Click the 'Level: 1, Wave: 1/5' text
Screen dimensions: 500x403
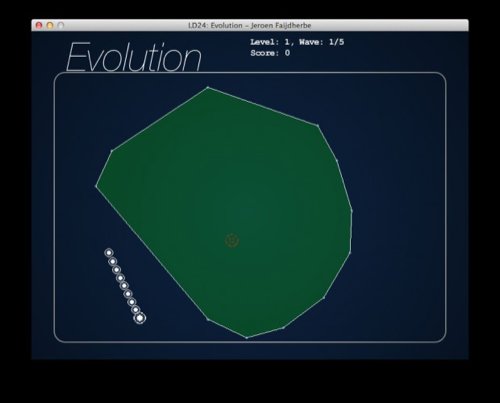[x=297, y=42]
